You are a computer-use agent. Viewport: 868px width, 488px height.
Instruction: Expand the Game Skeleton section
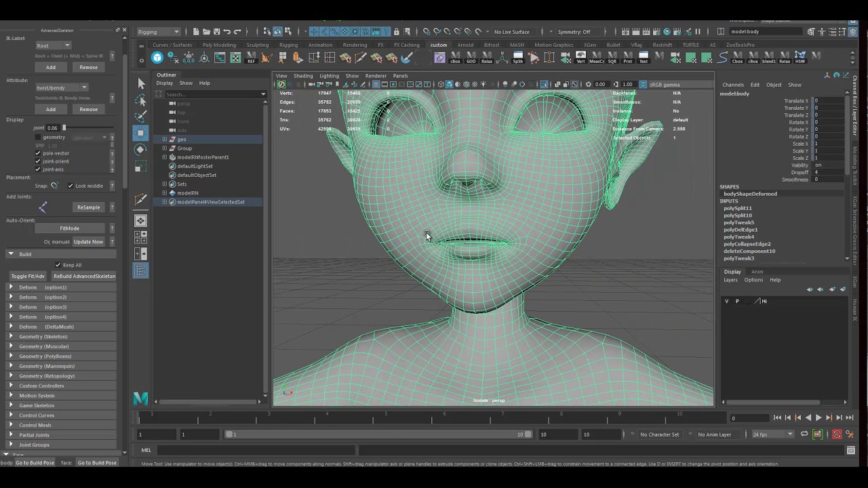[11, 405]
